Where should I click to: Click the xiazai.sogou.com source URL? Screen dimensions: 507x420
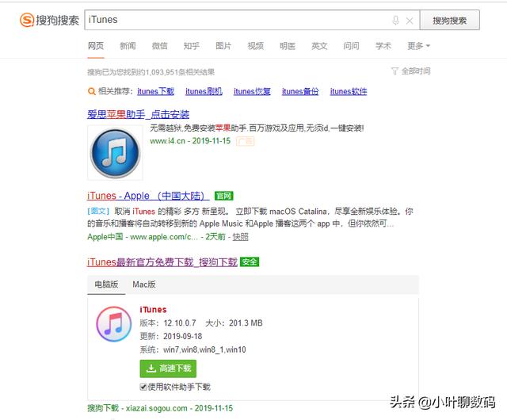pyautogui.click(x=157, y=408)
